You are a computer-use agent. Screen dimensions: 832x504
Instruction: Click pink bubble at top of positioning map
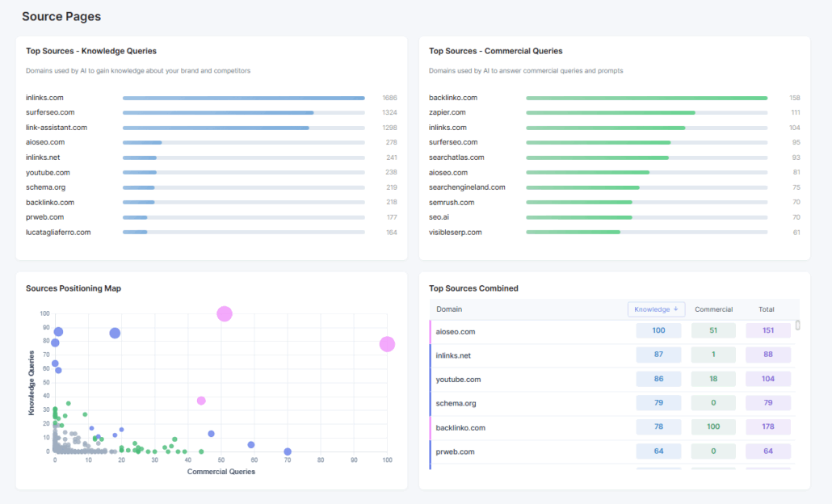[225, 314]
